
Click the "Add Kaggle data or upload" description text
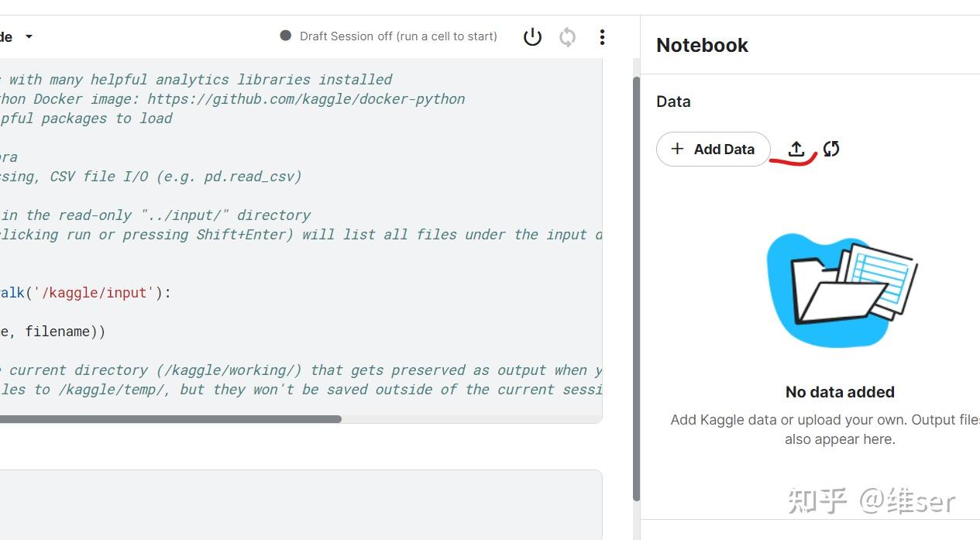825,420
